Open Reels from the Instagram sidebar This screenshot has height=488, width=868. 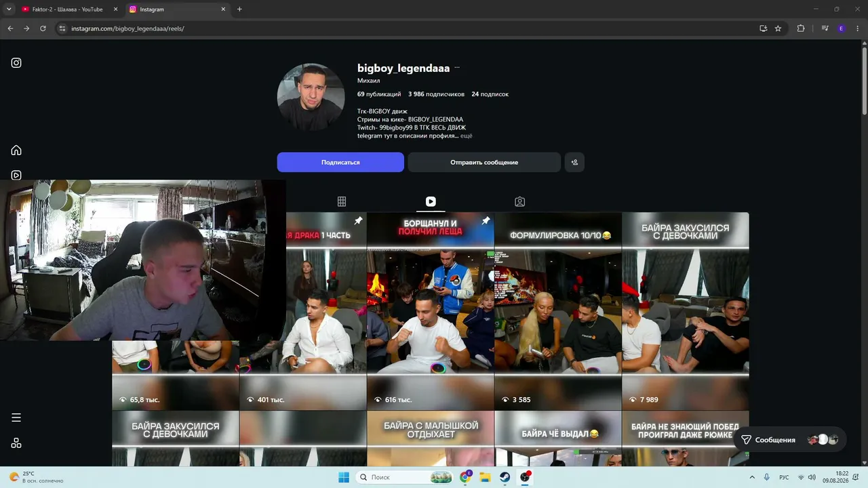click(16, 175)
